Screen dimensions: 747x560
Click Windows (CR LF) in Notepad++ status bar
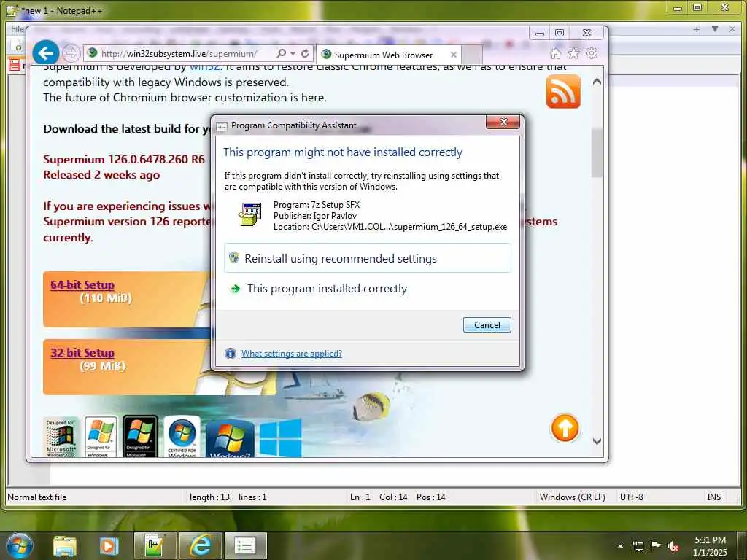tap(572, 497)
